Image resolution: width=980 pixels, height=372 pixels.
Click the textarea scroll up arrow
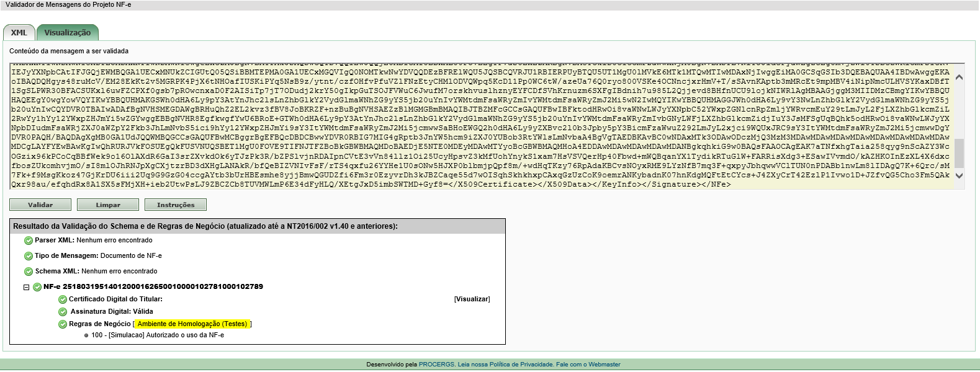960,77
